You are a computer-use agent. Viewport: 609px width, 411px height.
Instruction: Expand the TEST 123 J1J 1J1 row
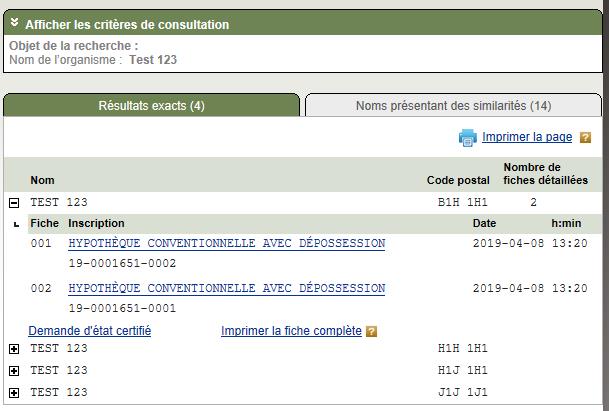pyautogui.click(x=14, y=392)
